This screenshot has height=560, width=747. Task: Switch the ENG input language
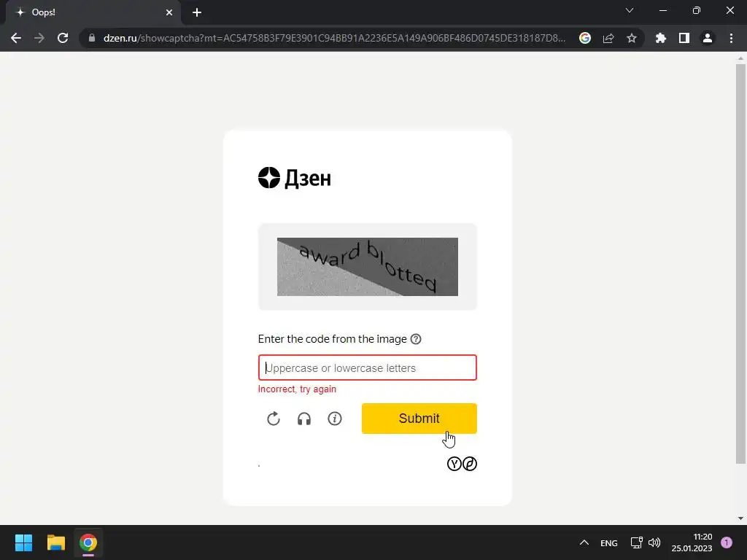pyautogui.click(x=609, y=542)
